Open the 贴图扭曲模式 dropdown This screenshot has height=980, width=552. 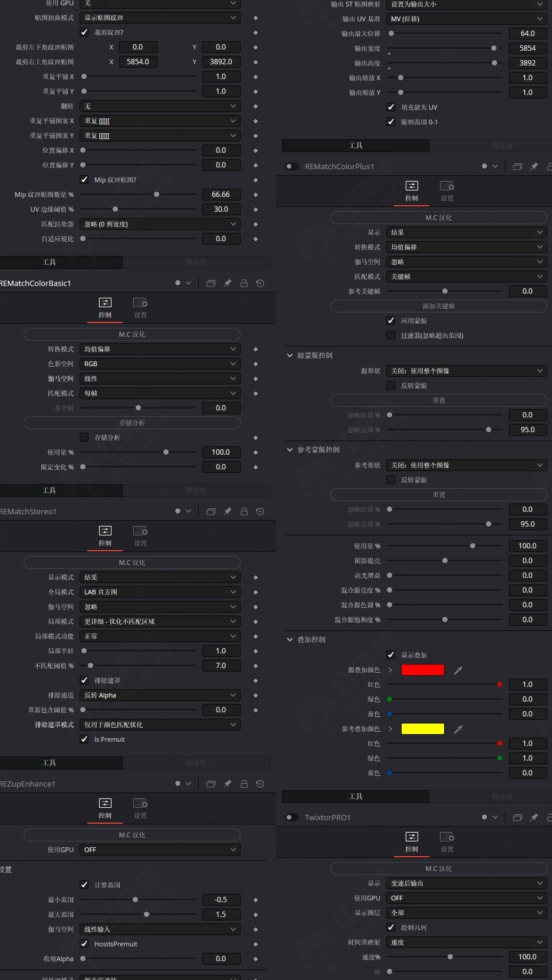click(160, 18)
